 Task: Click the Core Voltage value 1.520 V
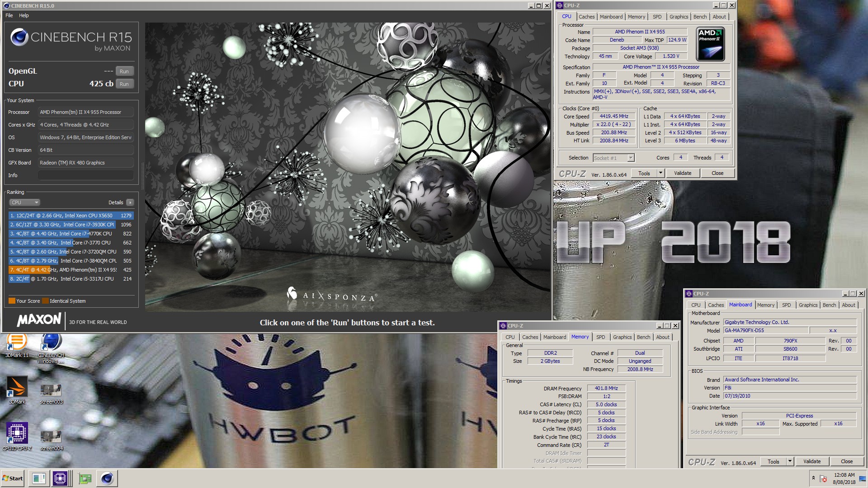pos(671,56)
